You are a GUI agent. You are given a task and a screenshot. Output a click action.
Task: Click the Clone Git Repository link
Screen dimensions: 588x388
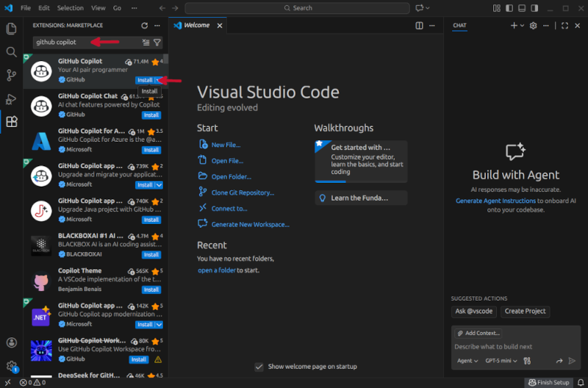pyautogui.click(x=242, y=193)
